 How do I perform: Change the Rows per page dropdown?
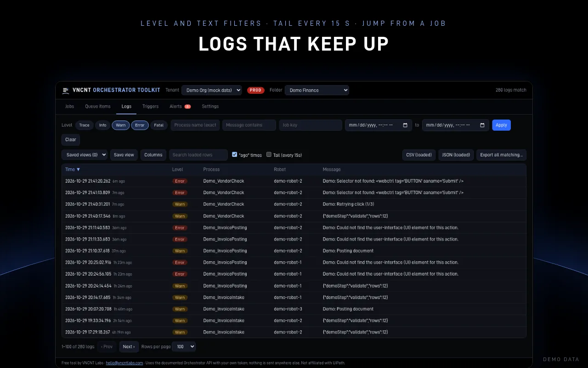point(185,346)
